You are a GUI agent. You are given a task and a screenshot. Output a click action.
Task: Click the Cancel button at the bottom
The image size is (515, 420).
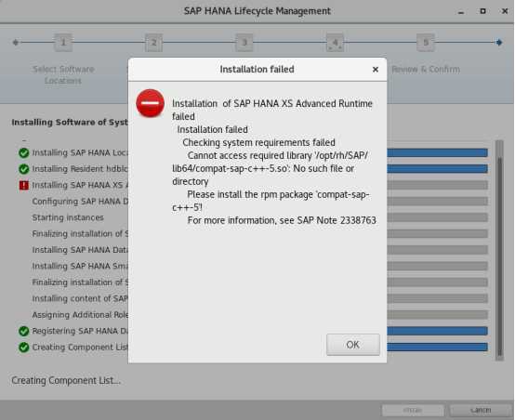click(481, 410)
